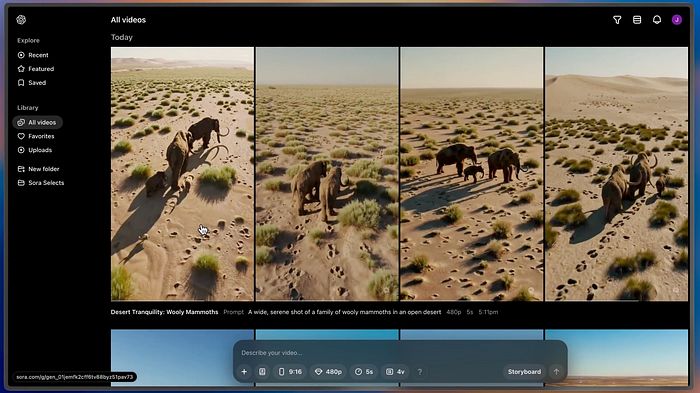Open the Storyboard button
The height and width of the screenshot is (393, 700).
pos(524,372)
